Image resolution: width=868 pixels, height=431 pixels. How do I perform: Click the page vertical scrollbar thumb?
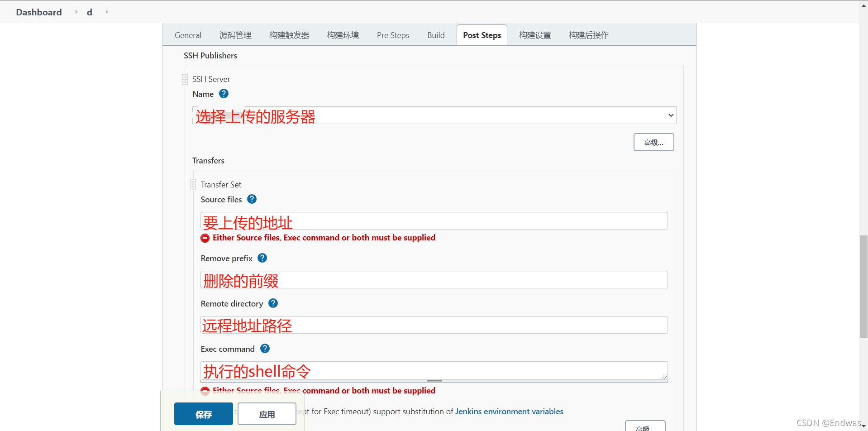pyautogui.click(x=863, y=287)
